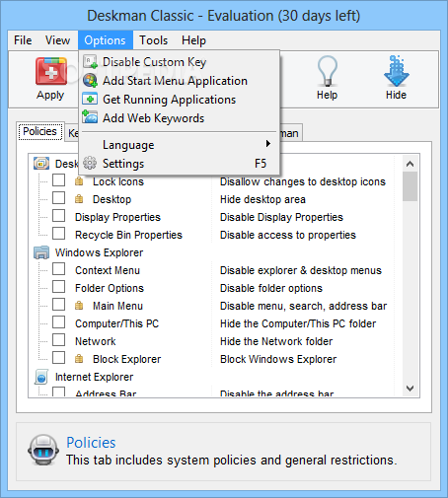Click 'Hide desktop area' description
This screenshot has height=498, width=448.
pyautogui.click(x=262, y=199)
